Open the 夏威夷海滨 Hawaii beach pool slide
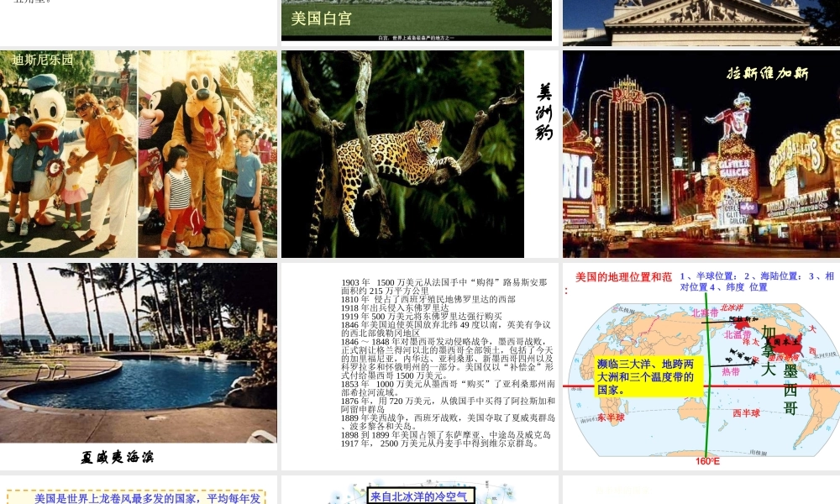Viewport: 840px width, 504px height. (139, 366)
